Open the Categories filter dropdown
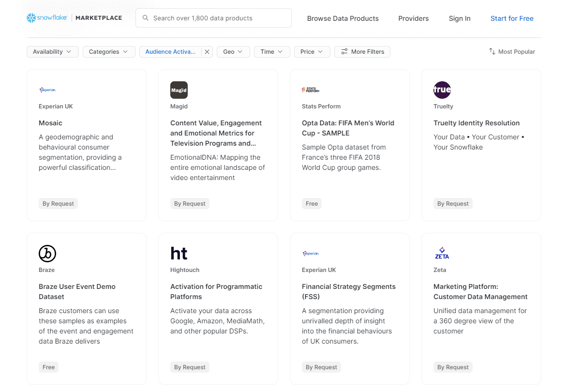Viewport: 567px width, 392px height. pos(108,51)
